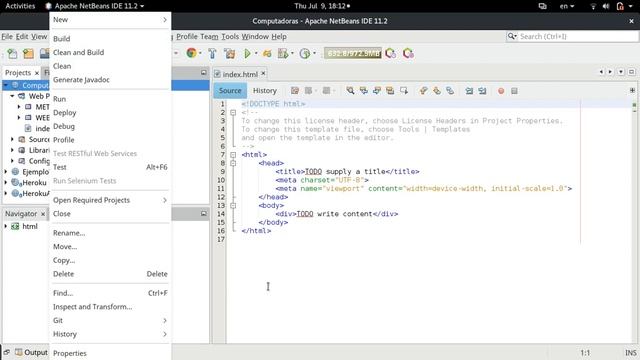Choose Properties at the menu bottom
Image resolution: width=640 pixels, height=360 pixels.
point(110,353)
